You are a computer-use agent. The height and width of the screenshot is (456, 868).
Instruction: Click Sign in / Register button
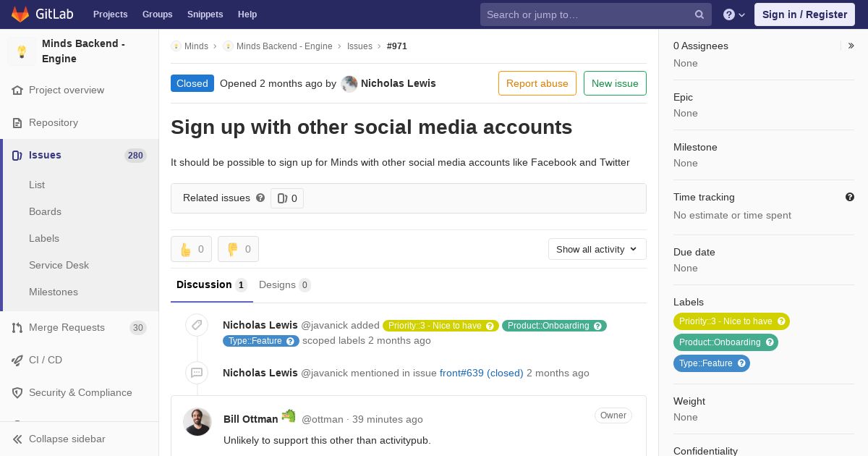[804, 14]
